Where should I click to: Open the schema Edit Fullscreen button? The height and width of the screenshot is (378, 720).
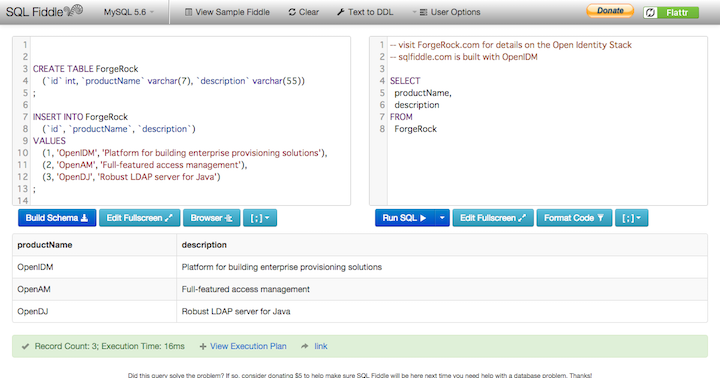coord(140,218)
